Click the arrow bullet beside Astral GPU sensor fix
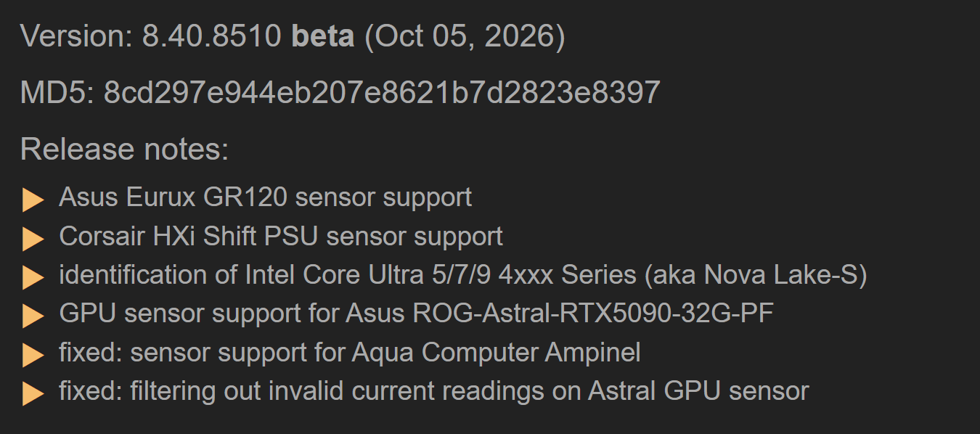Screen dimensions: 980x434 coord(33,394)
